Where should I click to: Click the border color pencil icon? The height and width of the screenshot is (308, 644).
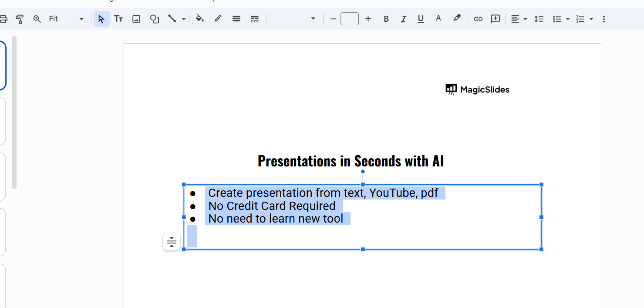[218, 19]
